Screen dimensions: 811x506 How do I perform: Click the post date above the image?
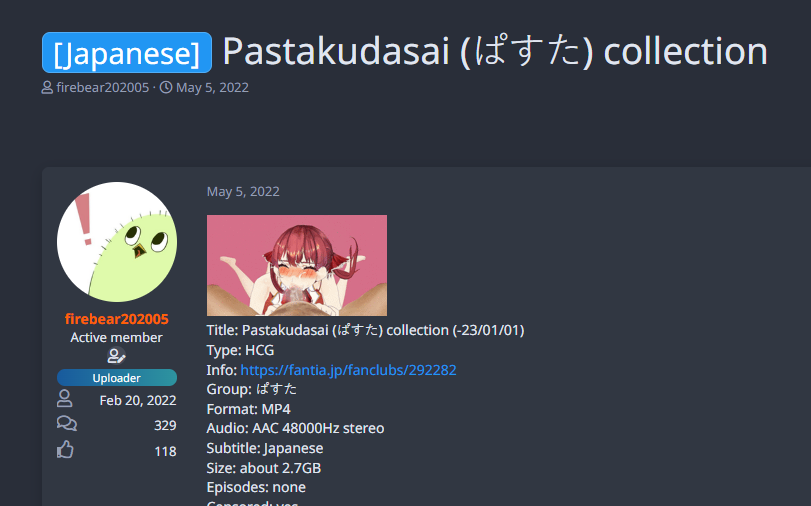coord(243,191)
